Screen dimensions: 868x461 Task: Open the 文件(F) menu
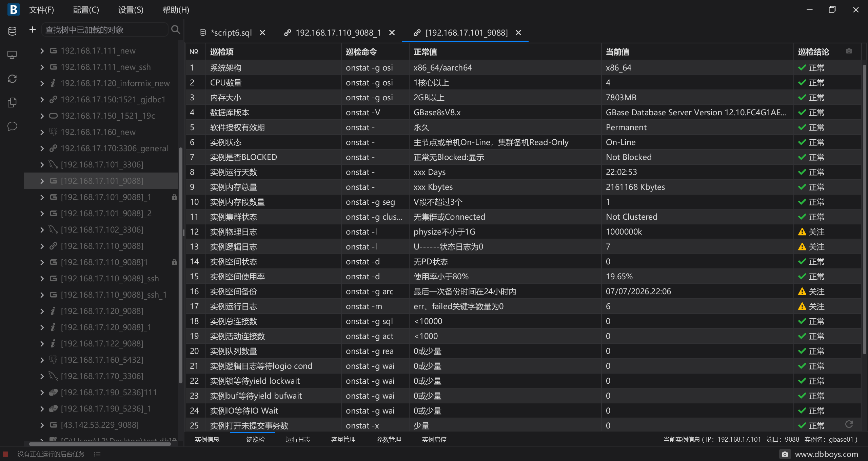click(41, 10)
